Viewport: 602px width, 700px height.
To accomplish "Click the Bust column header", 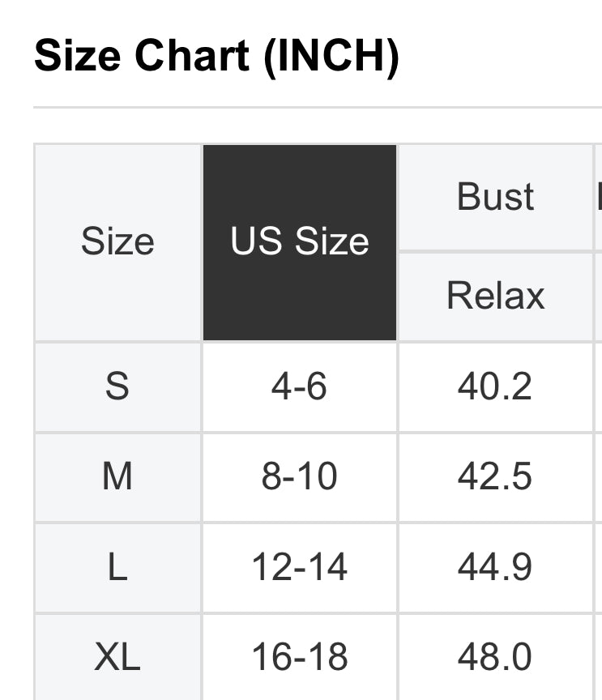I will [x=495, y=197].
